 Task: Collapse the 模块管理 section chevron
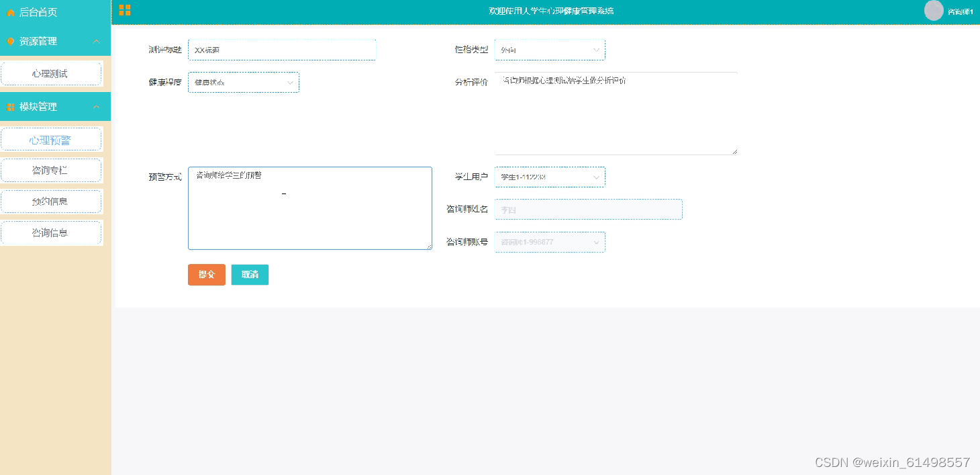click(97, 107)
